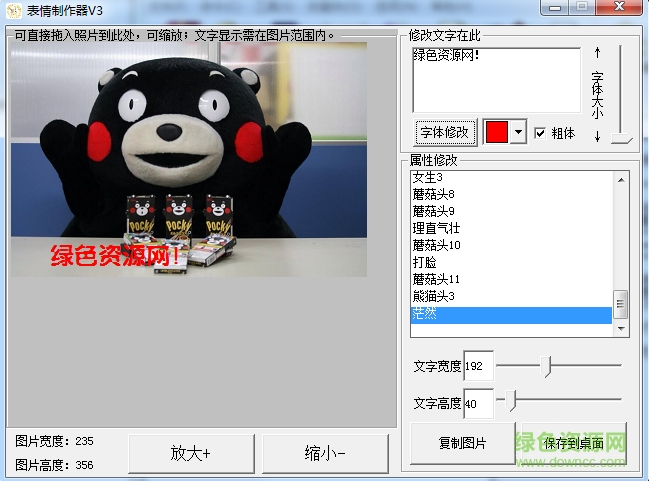Viewport: 649px width, 481px height.
Task: Expand the text color dropdown arrow
Action: pyautogui.click(x=518, y=132)
